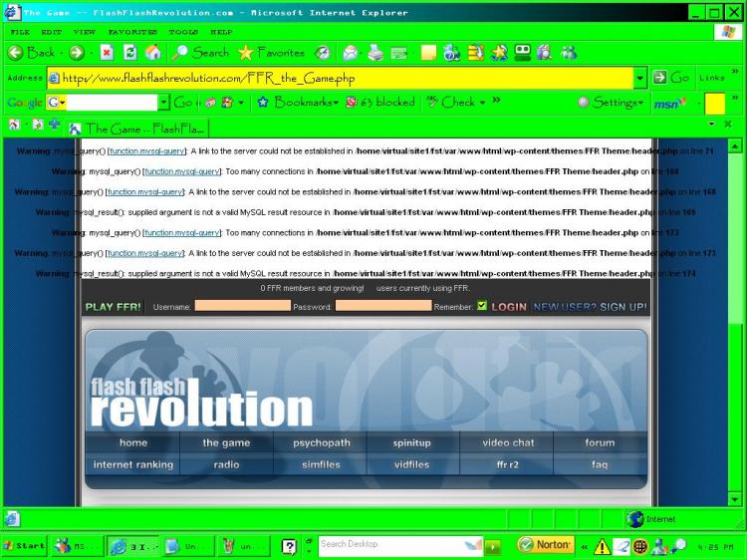Go to the Home page icon
The height and width of the screenshot is (560, 747).
pyautogui.click(x=153, y=53)
